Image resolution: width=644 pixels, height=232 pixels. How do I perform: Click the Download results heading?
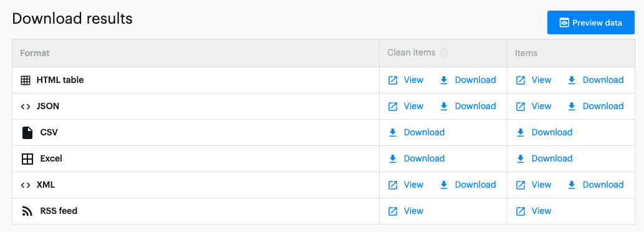[72, 19]
